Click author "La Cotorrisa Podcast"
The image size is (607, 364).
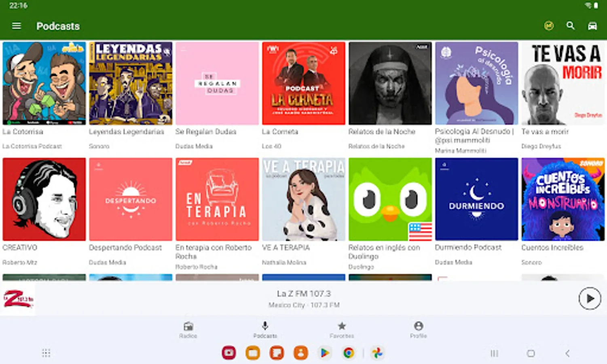(32, 146)
